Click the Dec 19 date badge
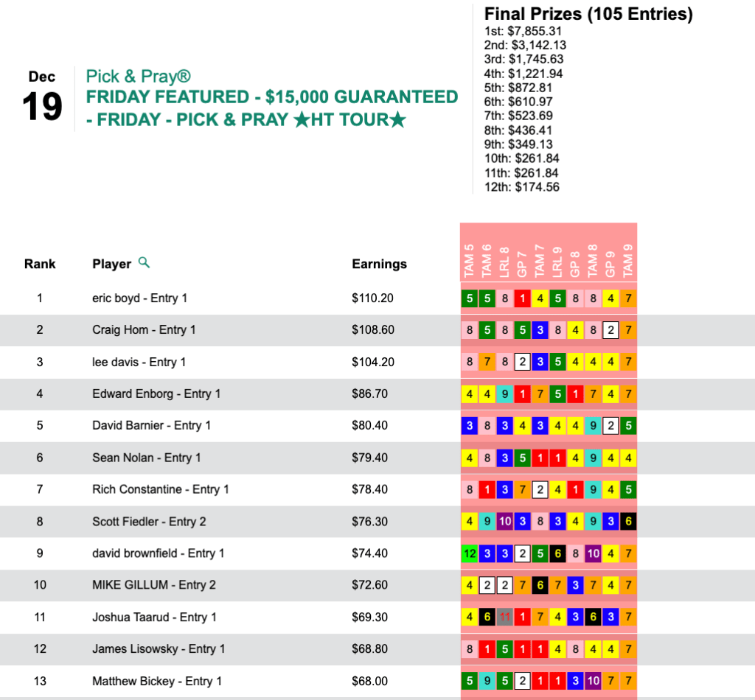Image resolution: width=755 pixels, height=700 pixels. [42, 98]
